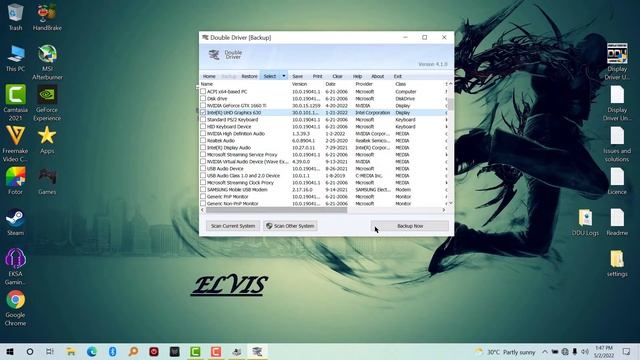Select Fotor desktop icon
Image resolution: width=640 pixels, height=360 pixels.
[16, 180]
